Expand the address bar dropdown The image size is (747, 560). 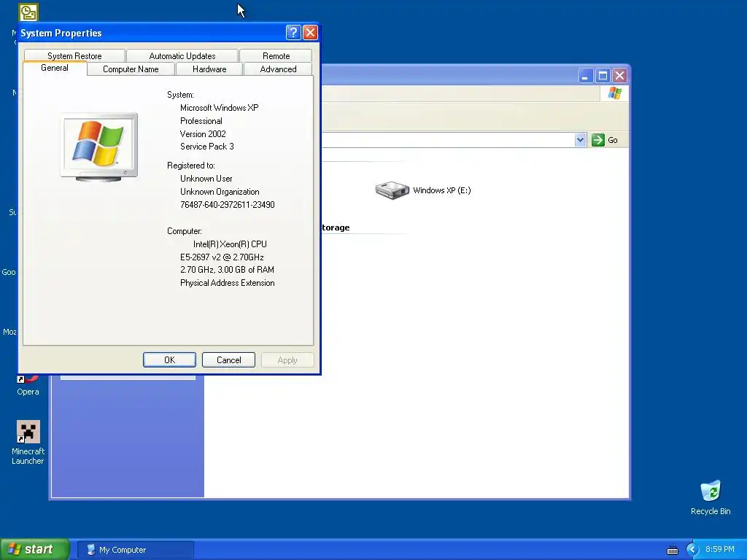tap(580, 140)
